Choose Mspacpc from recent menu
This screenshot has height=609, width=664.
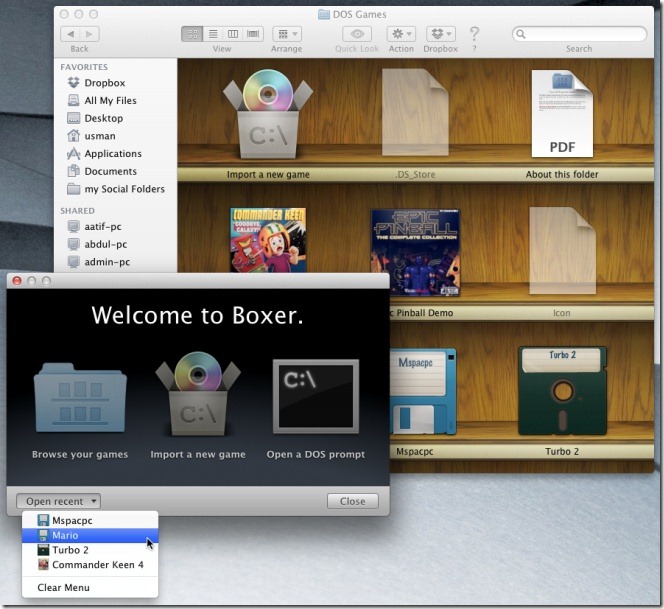click(x=90, y=520)
